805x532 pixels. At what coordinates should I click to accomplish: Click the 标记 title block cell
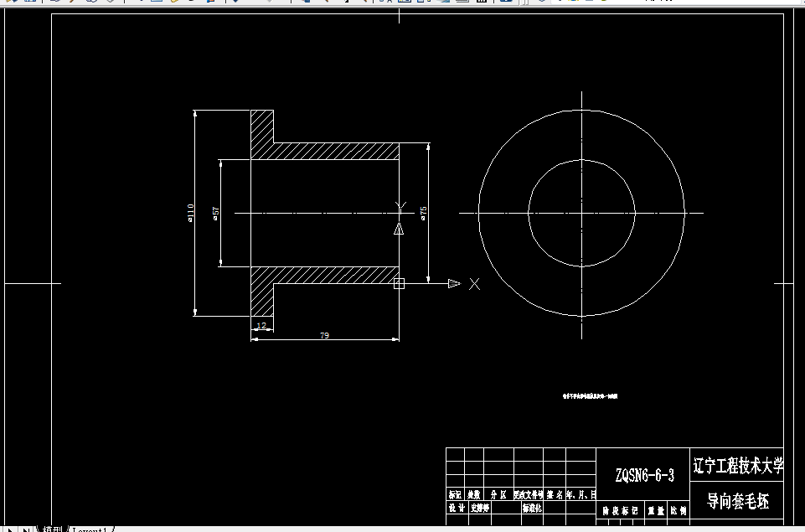click(455, 494)
